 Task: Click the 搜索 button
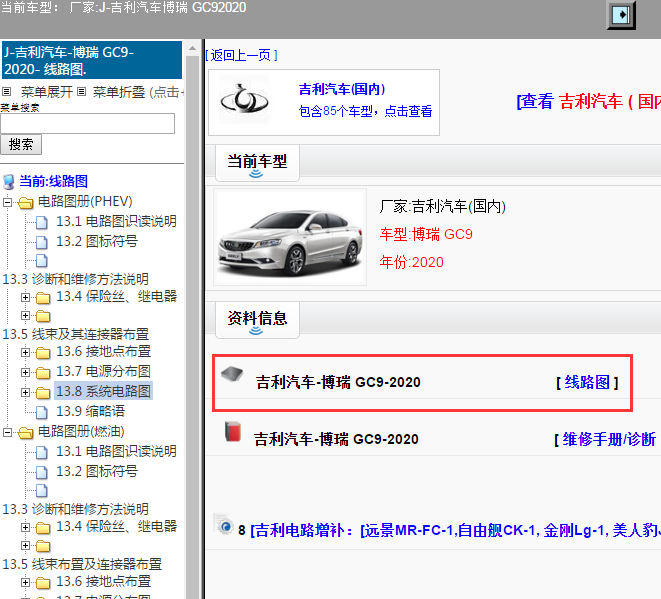pos(21,145)
